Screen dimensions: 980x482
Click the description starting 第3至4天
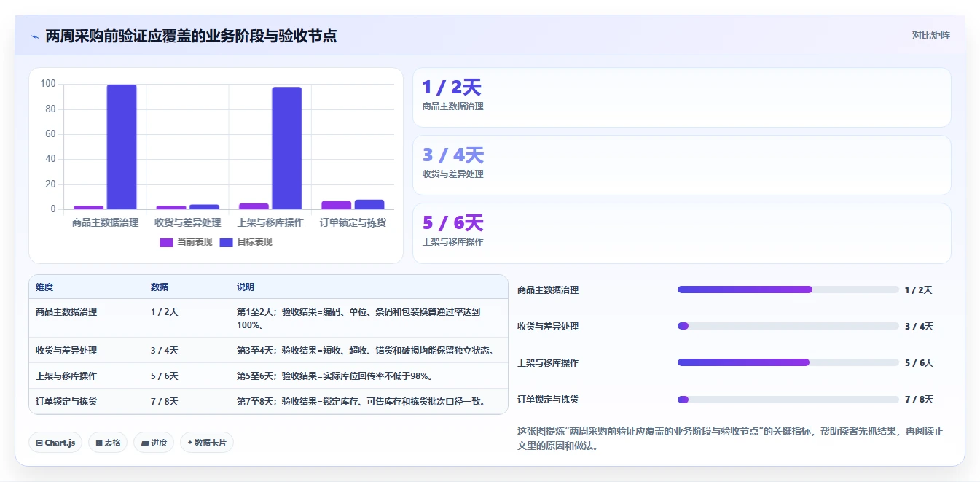[x=365, y=350]
